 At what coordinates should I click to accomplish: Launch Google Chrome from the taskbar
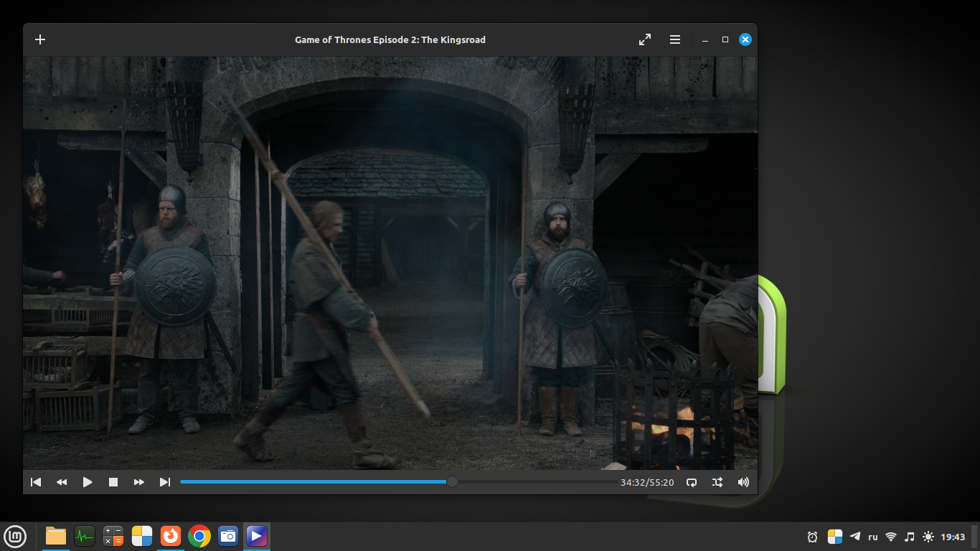(x=199, y=536)
